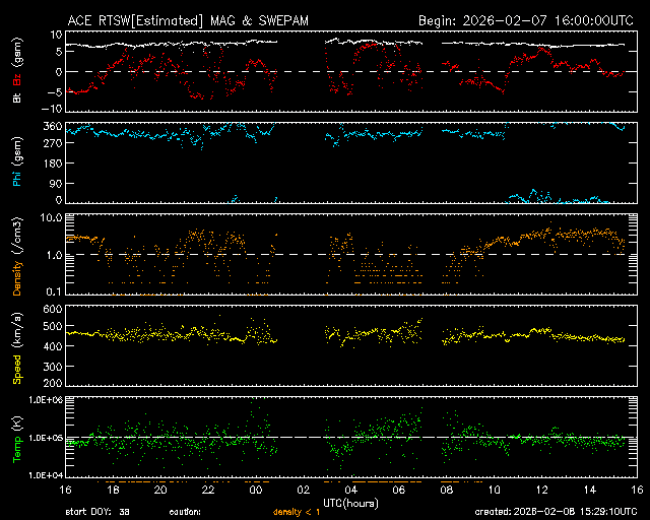Click the 'Temp (K)' axis label
This screenshot has height=520, width=650.
[17, 439]
